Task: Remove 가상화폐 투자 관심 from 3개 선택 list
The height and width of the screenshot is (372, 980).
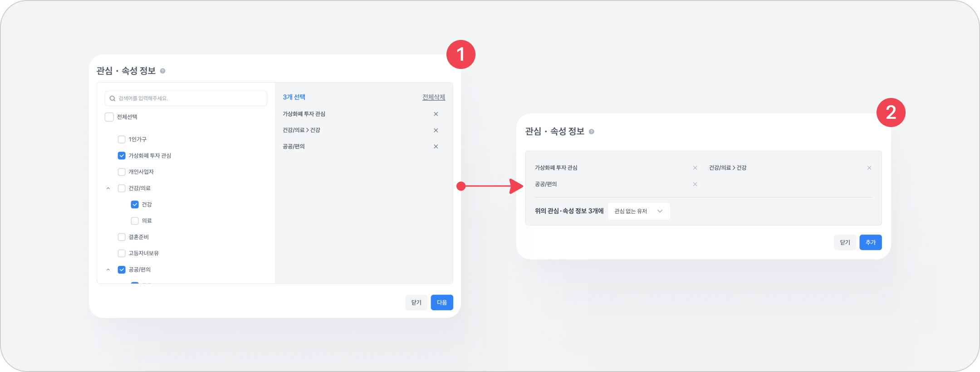Action: pyautogui.click(x=436, y=114)
